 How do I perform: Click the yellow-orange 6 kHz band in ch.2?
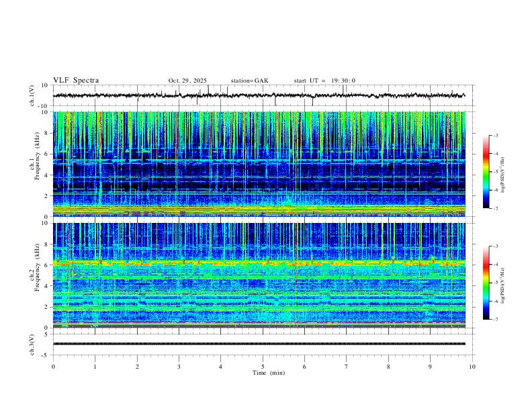click(x=259, y=263)
